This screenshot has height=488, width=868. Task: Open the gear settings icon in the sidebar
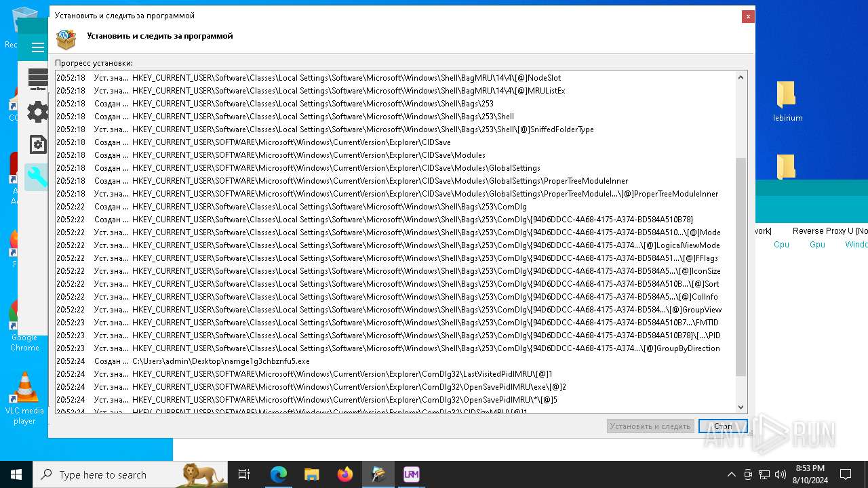click(x=38, y=112)
